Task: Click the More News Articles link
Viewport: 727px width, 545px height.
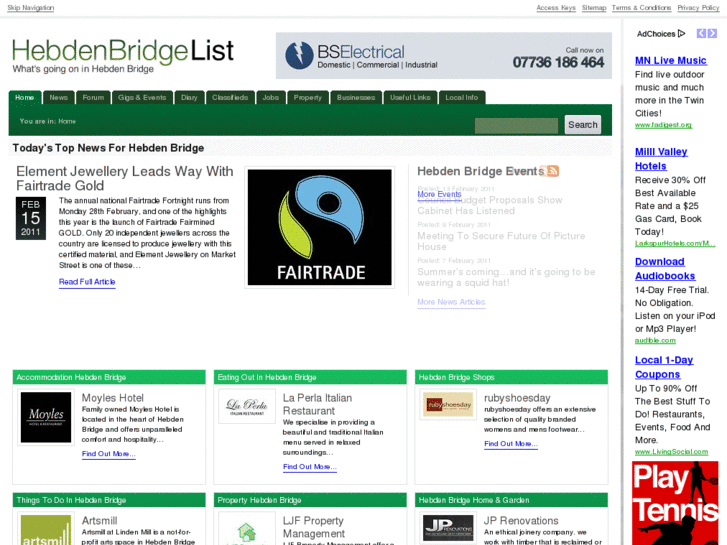Action: point(451,302)
